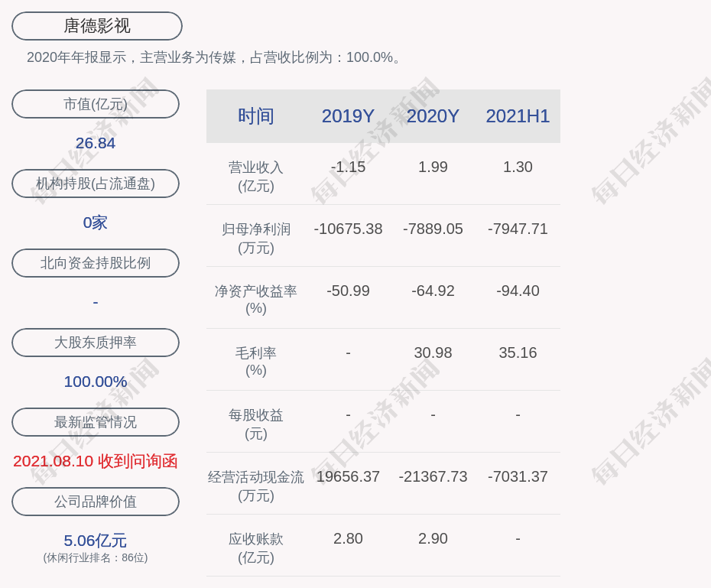This screenshot has width=711, height=588.
Task: Click the net profit value -7889.05
Action: point(433,229)
